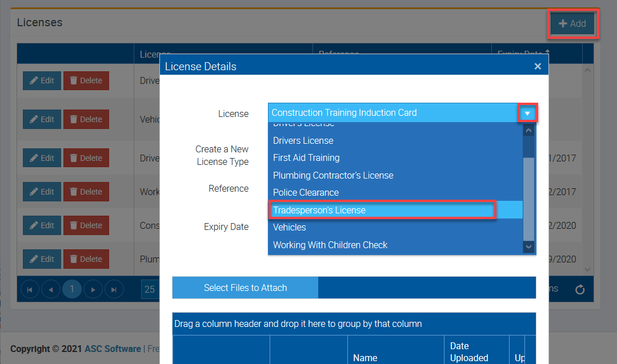Open the ASC Software link
The width and height of the screenshot is (617, 364).
tap(113, 349)
